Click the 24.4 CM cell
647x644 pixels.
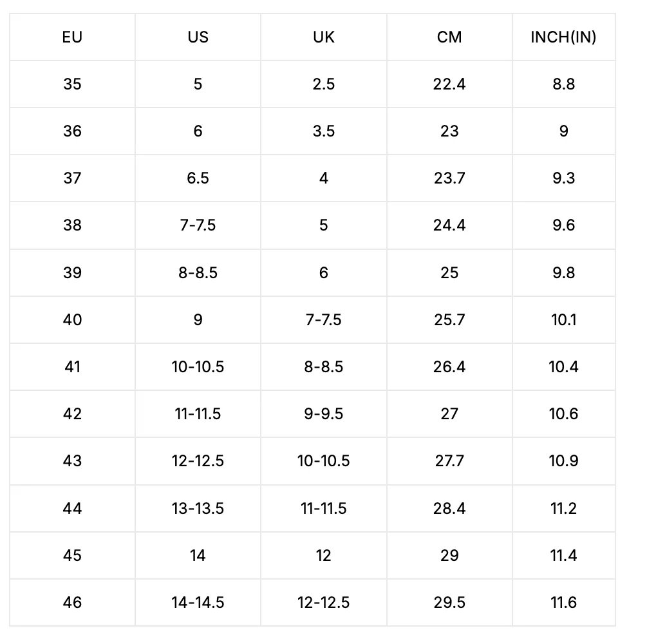pos(449,225)
